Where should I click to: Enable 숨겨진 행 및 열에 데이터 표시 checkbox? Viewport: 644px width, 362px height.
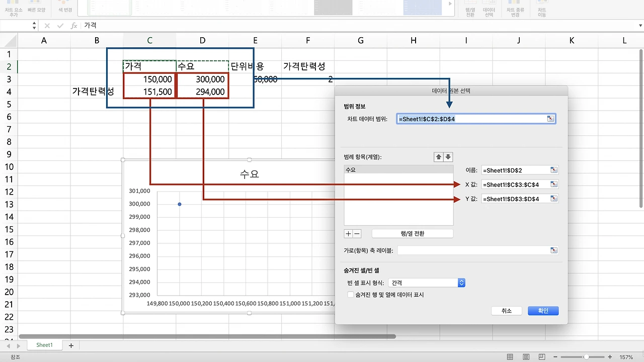[x=351, y=295]
